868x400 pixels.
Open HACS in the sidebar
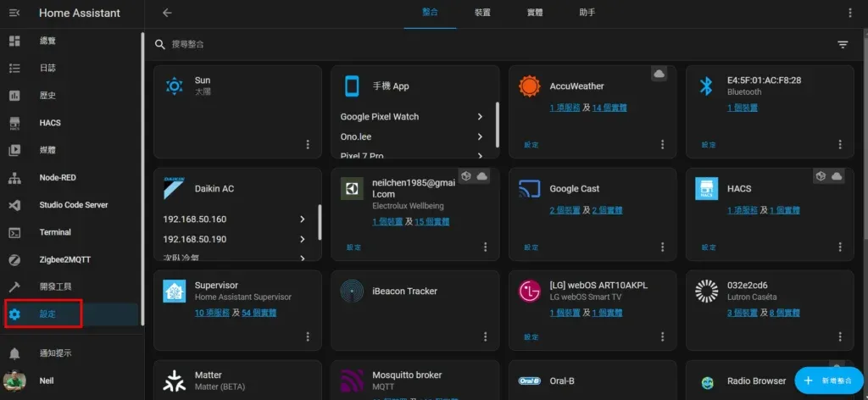(x=71, y=123)
